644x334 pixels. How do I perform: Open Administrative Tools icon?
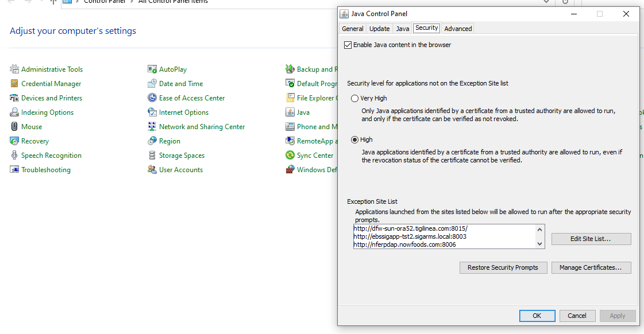(x=14, y=69)
